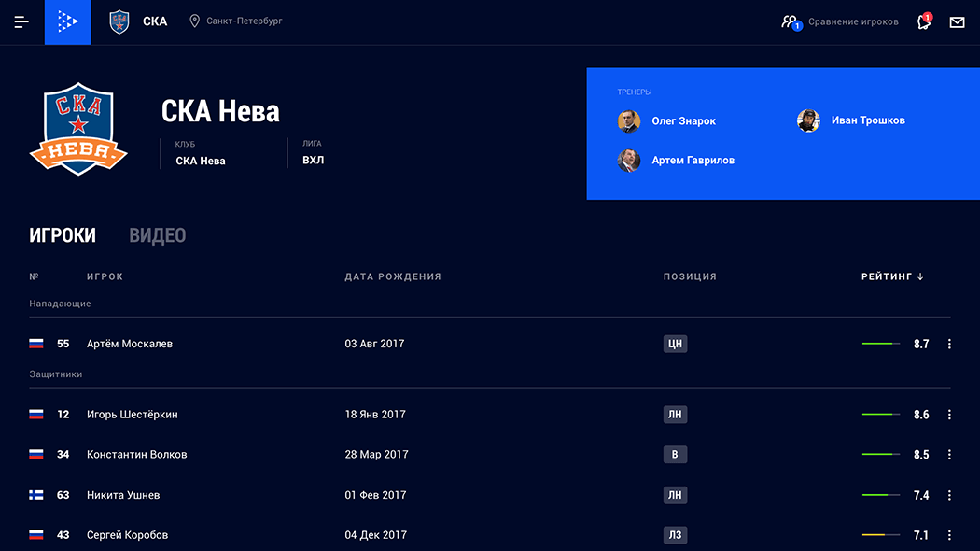This screenshot has height=551, width=980.
Task: Open coach Олег Знарок profile
Action: pos(683,121)
